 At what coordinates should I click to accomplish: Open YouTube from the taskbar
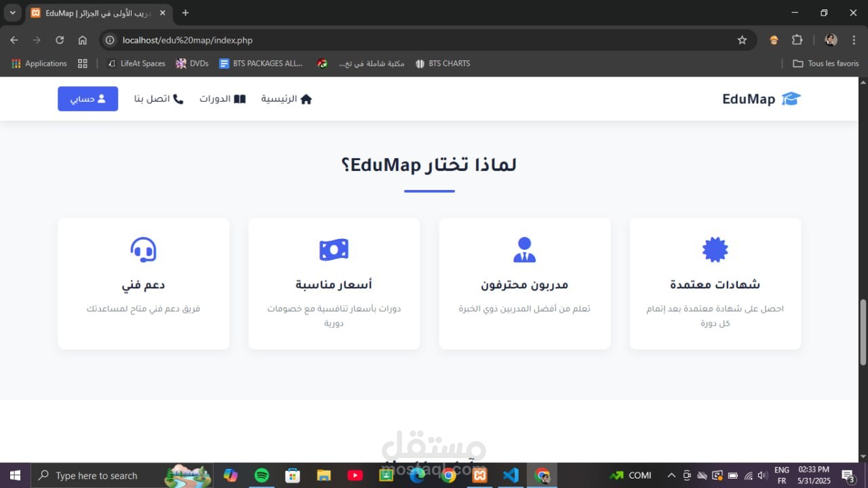coord(355,475)
